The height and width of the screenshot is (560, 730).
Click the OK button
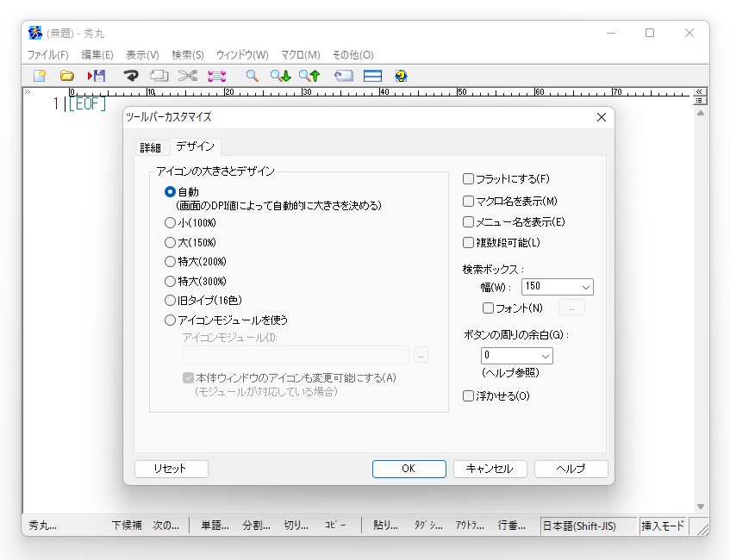click(409, 469)
